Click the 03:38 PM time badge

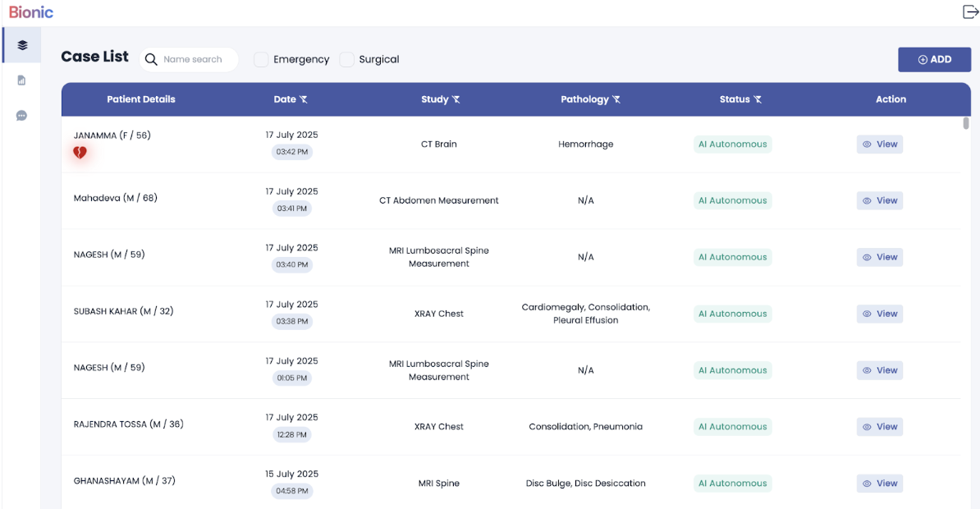coord(292,321)
